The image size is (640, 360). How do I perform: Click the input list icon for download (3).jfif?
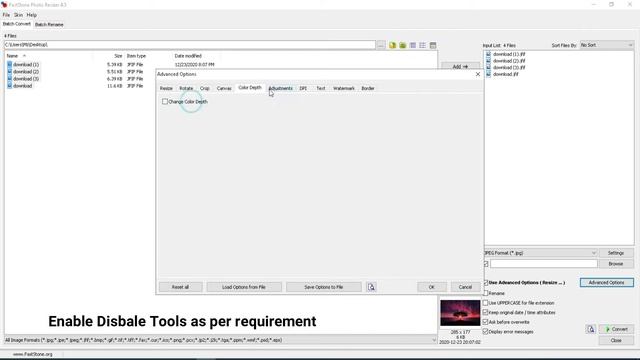488,67
